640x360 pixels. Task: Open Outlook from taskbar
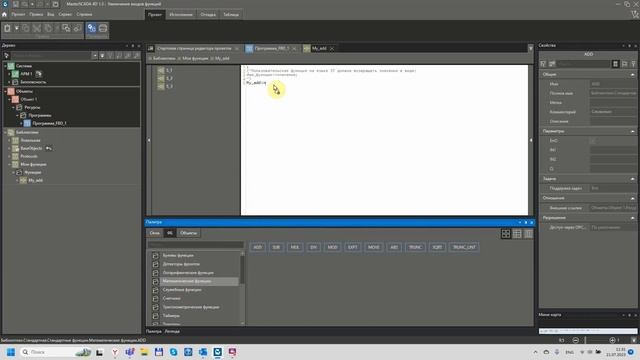(x=203, y=352)
